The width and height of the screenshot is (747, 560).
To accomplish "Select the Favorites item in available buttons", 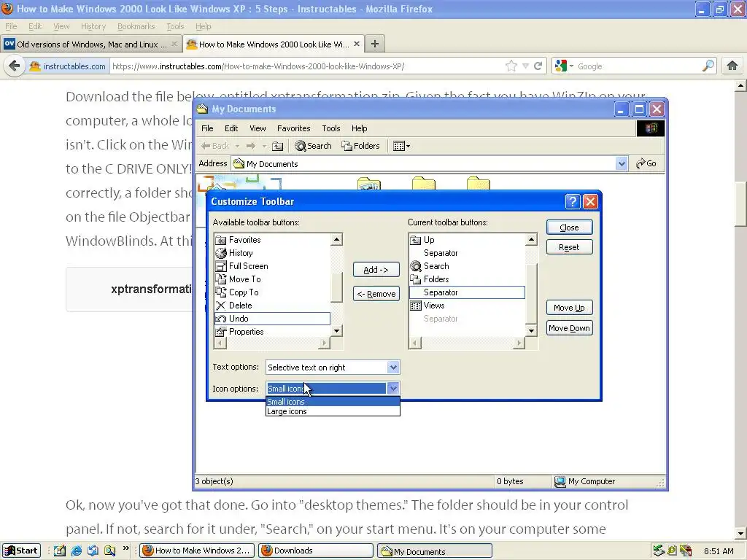I will coord(272,240).
